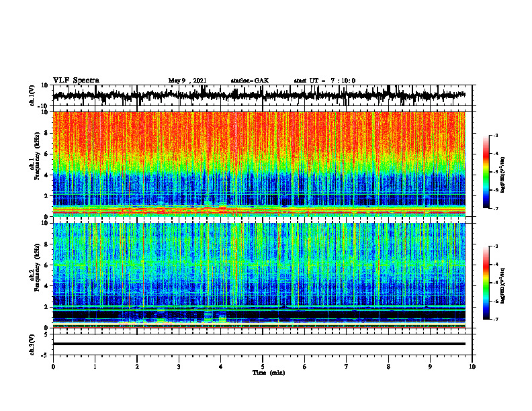Click the "2" tick on the Time axis
Image resolution: width=532 pixels, height=411 pixels.
[x=137, y=367]
